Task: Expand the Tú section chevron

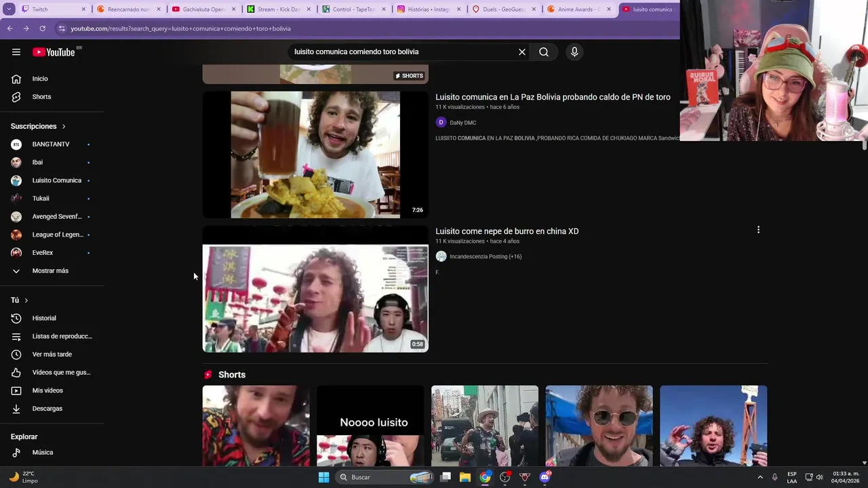Action: click(26, 300)
